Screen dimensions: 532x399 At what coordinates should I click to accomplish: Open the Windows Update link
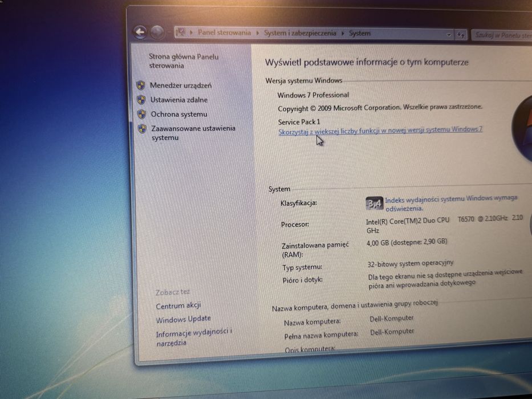184,319
